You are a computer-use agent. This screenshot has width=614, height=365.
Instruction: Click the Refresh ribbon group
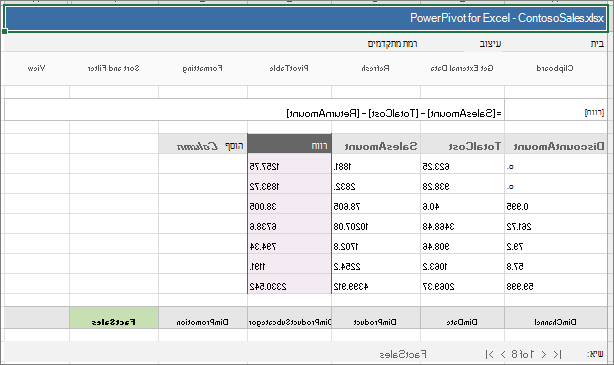coord(376,68)
